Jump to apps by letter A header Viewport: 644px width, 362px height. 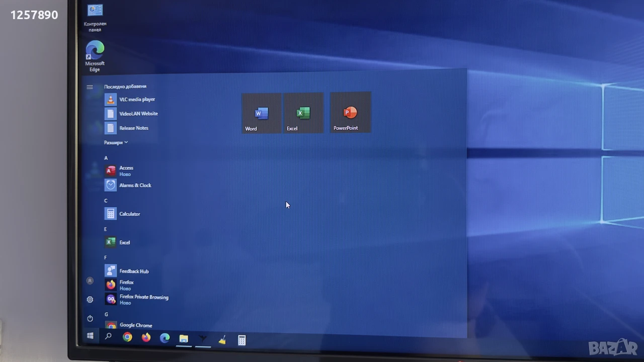pyautogui.click(x=106, y=158)
